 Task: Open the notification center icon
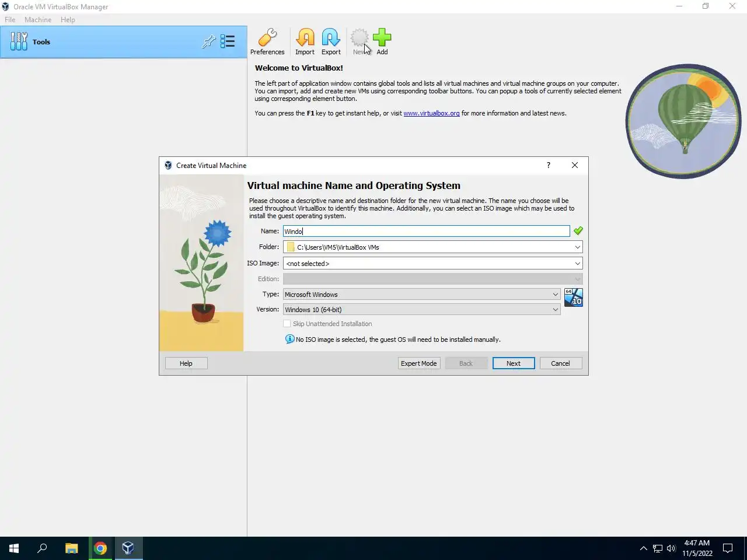[x=728, y=548]
